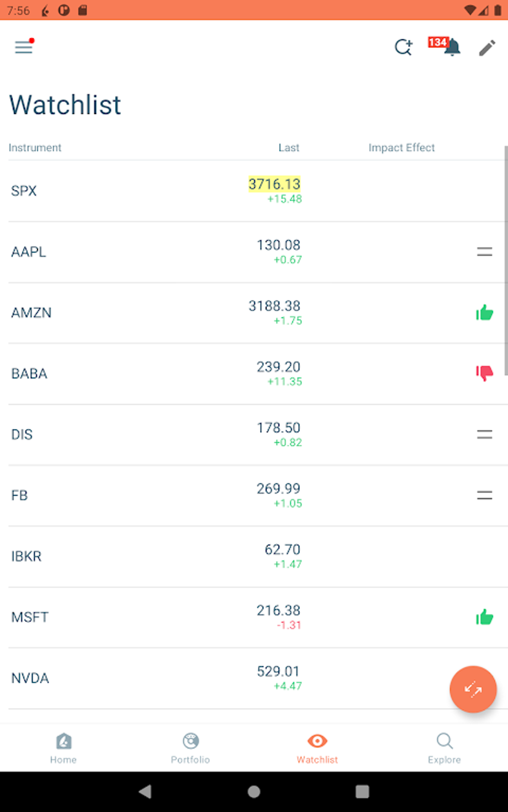Switch to the Portfolio tab
The height and width of the screenshot is (812, 508).
(x=190, y=747)
